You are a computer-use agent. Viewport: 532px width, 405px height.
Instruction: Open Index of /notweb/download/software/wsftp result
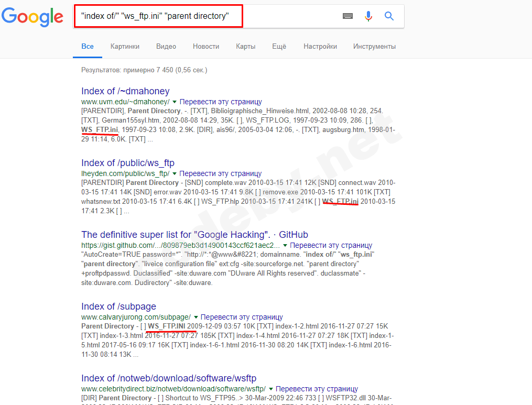(x=169, y=378)
